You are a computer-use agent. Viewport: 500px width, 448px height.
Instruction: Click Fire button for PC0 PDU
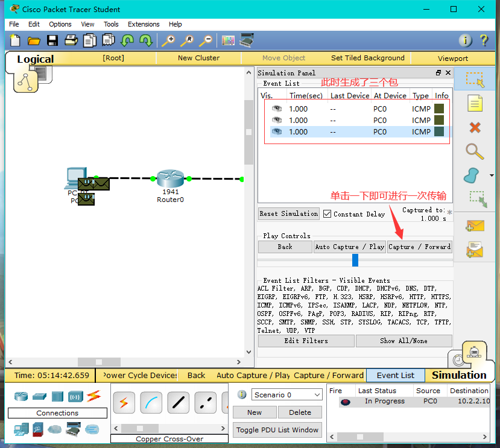point(346,402)
